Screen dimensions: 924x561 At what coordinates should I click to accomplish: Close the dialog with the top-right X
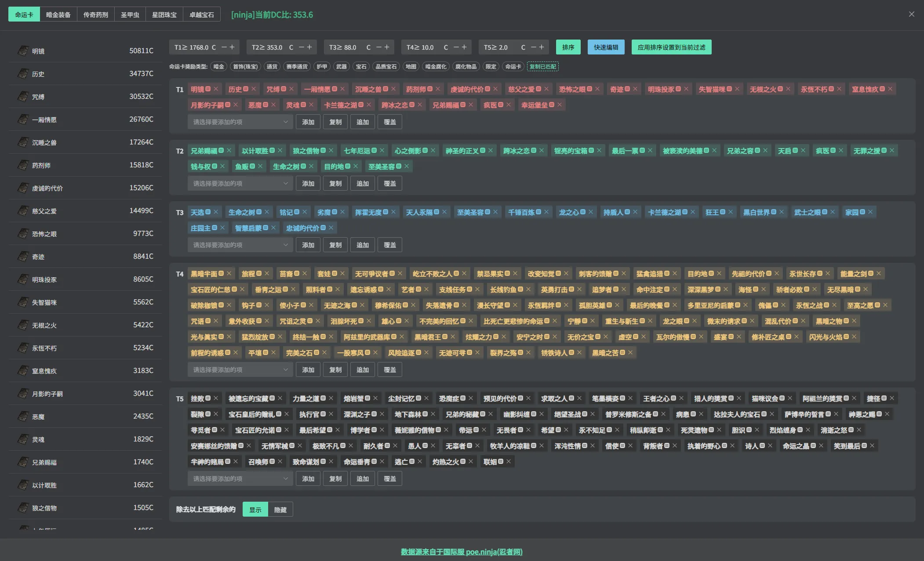point(912,14)
